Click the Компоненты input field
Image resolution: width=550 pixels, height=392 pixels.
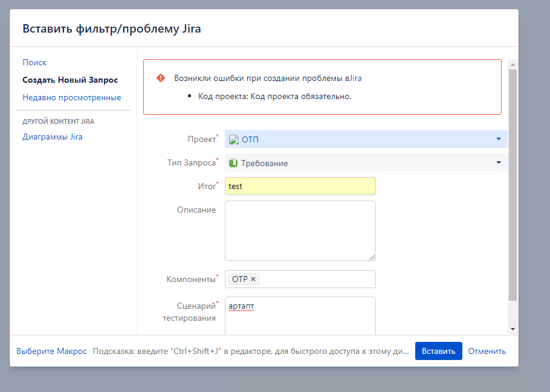(300, 279)
